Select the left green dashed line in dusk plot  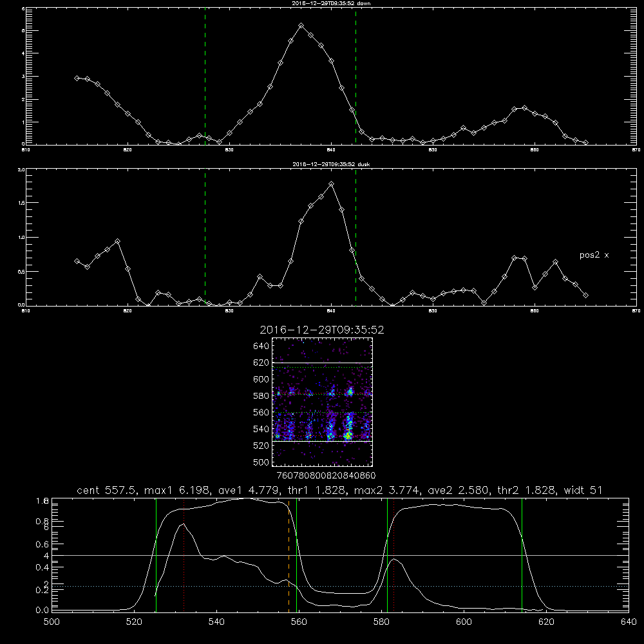click(205, 237)
